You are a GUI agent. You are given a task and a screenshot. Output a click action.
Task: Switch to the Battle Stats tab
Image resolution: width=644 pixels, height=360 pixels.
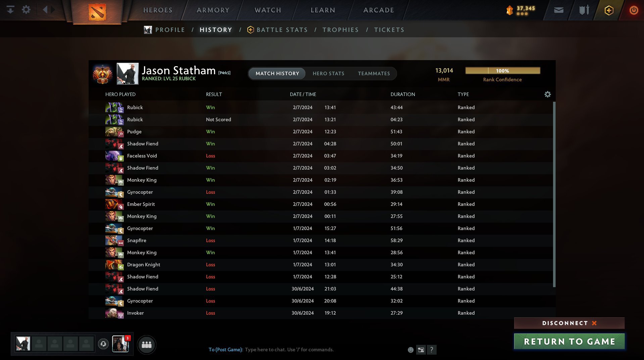point(282,30)
